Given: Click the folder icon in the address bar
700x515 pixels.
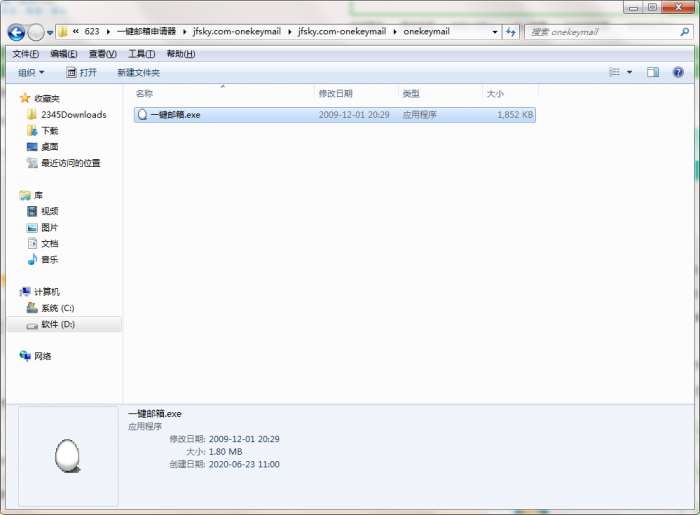Looking at the screenshot, I should 63,32.
